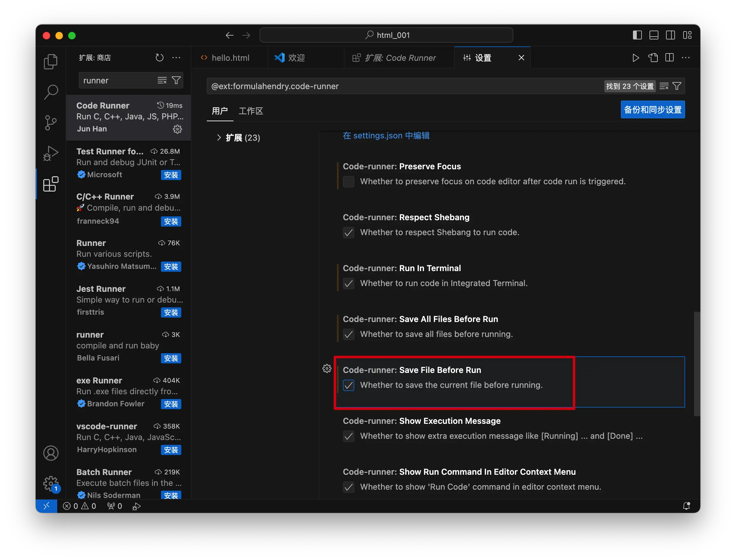Open feedback/debug icon in status bar
This screenshot has height=560, width=736.
coord(136,506)
